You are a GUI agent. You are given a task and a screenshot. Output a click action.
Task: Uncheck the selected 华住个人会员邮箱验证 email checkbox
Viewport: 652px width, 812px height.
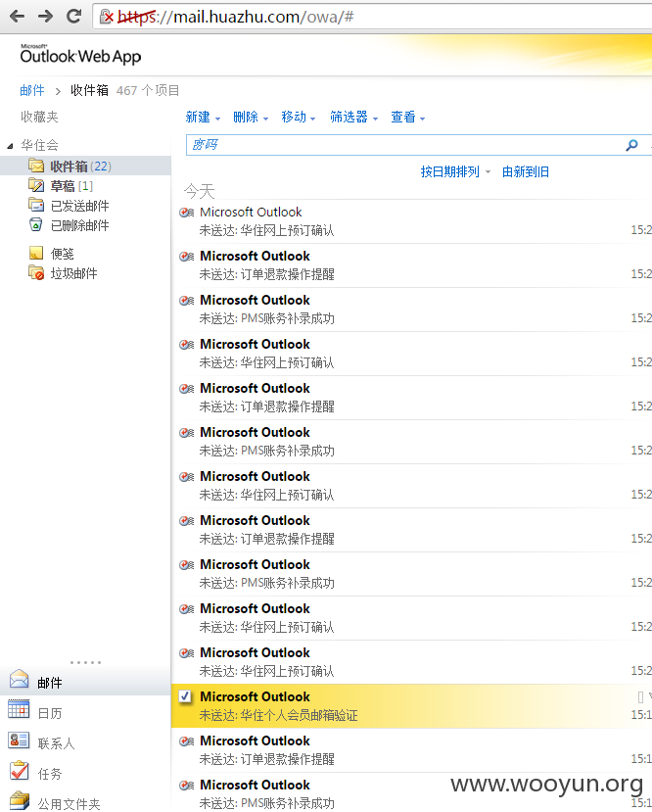185,696
